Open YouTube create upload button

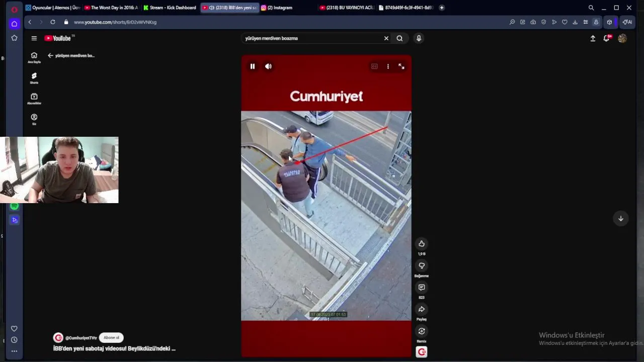pyautogui.click(x=593, y=38)
